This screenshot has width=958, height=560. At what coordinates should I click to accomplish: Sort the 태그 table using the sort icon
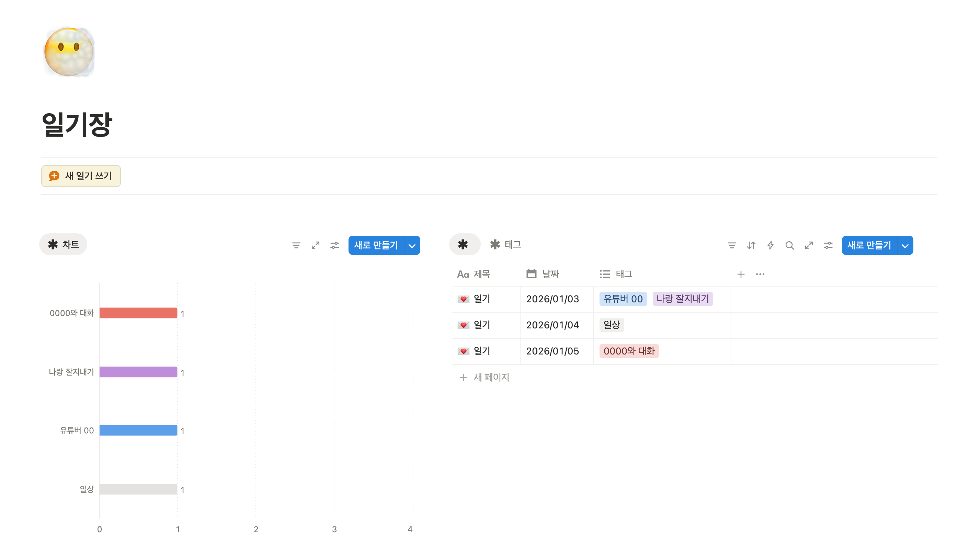(x=751, y=245)
